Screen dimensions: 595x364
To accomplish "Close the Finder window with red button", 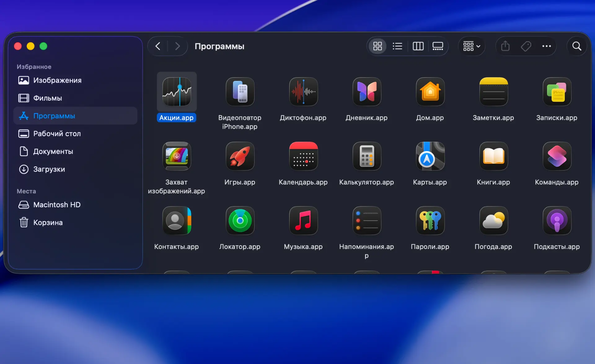I will point(18,46).
